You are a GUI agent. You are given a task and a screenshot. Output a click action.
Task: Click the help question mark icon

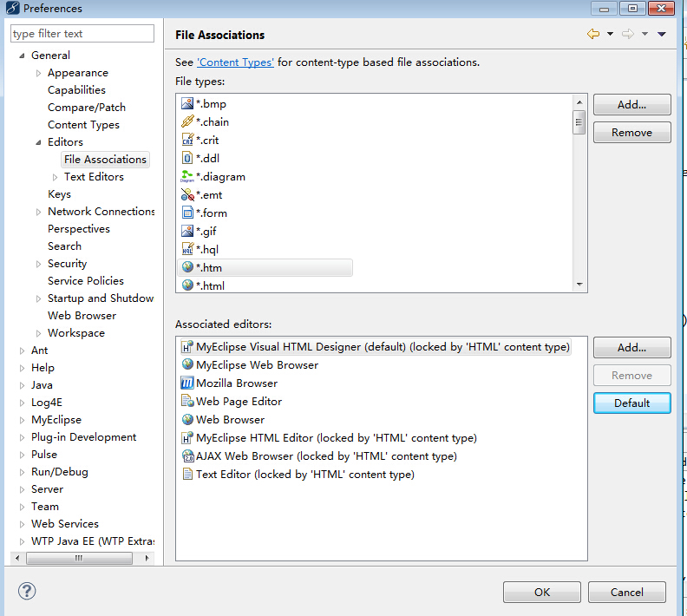click(x=27, y=591)
